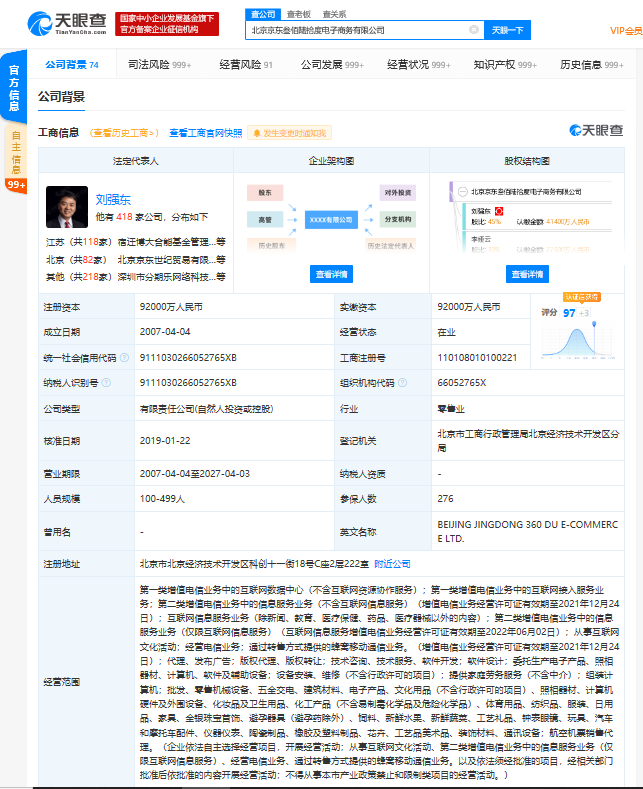Open the 知识产权 tab
Screen dimensions: 643x789
(505, 64)
